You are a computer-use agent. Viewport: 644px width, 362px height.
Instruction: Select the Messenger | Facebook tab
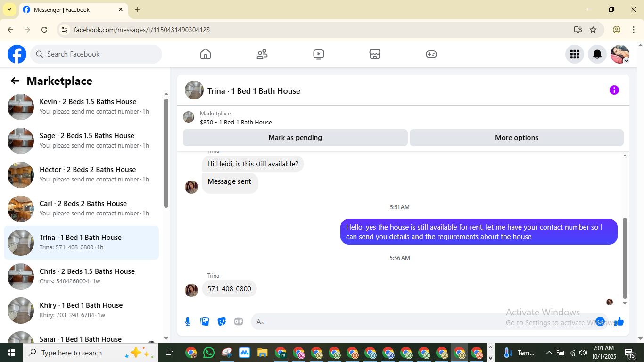point(73,9)
